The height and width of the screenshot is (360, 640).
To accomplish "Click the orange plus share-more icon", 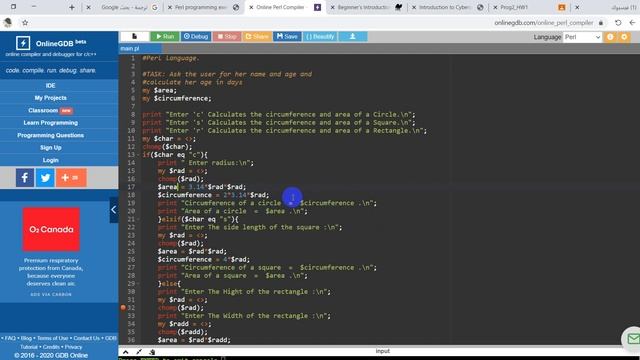I will (71, 178).
